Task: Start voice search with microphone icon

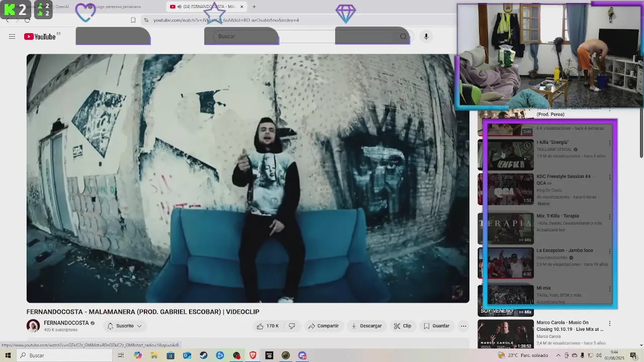Action: [426, 36]
